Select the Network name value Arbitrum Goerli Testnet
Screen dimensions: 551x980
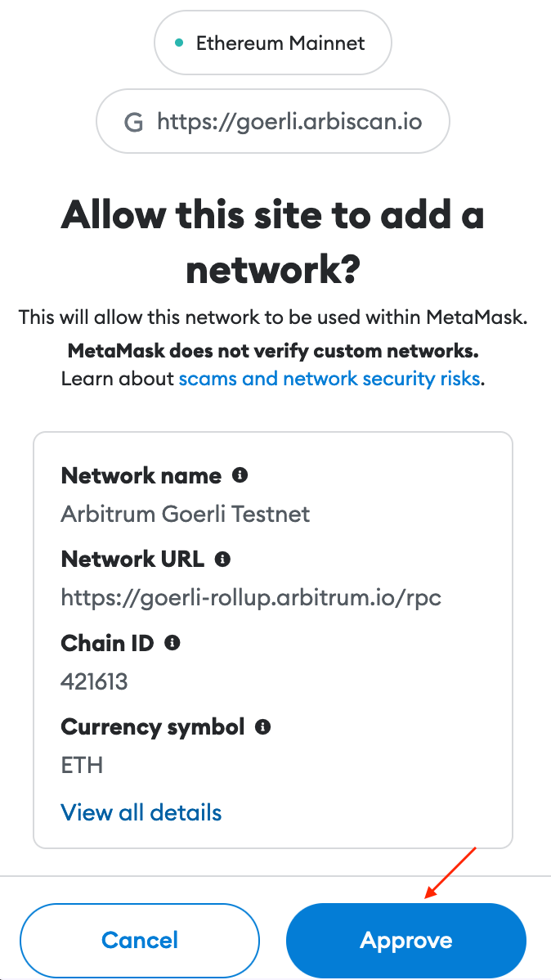coord(185,514)
